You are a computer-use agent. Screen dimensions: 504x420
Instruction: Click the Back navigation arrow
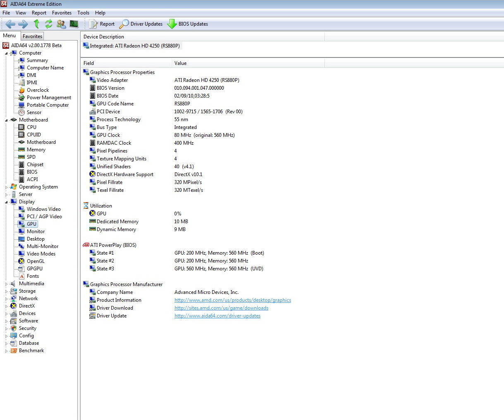[10, 24]
